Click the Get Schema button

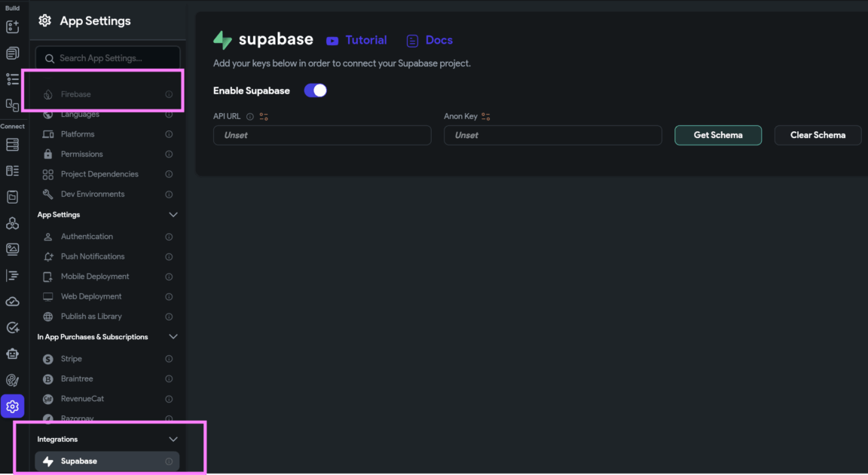(718, 135)
